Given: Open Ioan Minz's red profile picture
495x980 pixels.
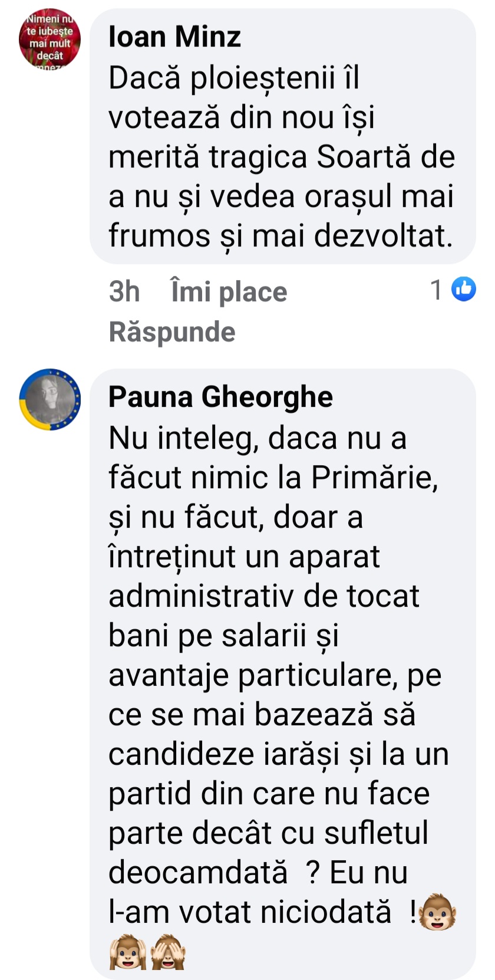Looking at the screenshot, I should [50, 39].
